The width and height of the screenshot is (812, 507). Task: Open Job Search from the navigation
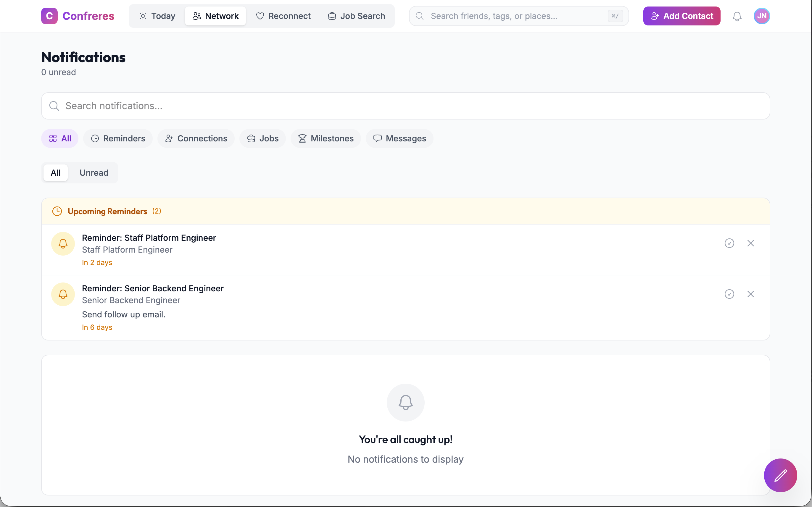point(356,16)
